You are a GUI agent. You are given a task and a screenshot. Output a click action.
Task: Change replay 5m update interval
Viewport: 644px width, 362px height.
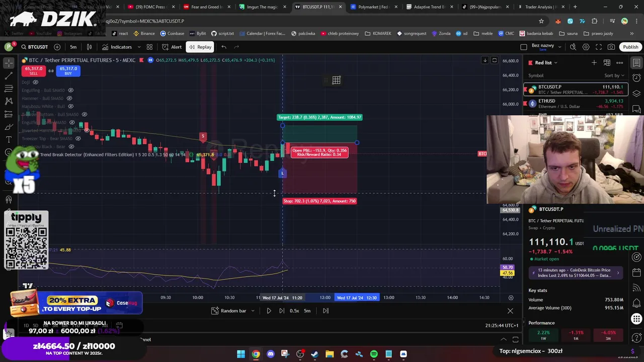click(x=307, y=311)
